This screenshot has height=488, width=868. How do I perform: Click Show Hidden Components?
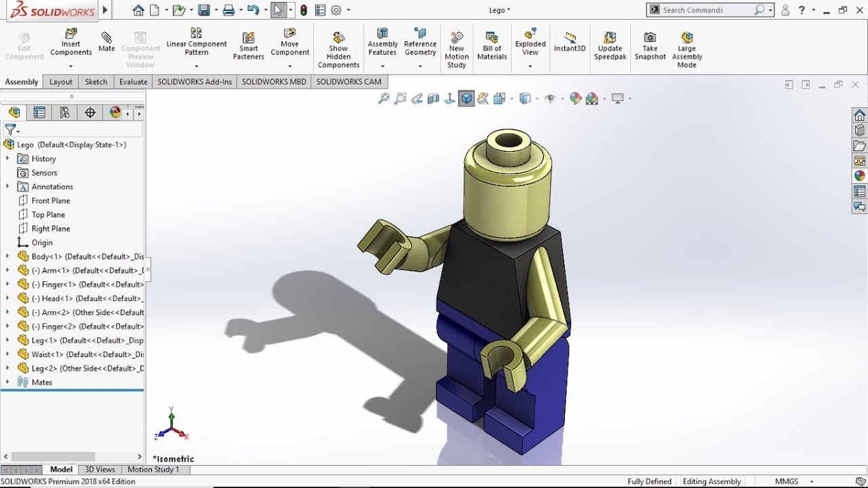pos(338,50)
